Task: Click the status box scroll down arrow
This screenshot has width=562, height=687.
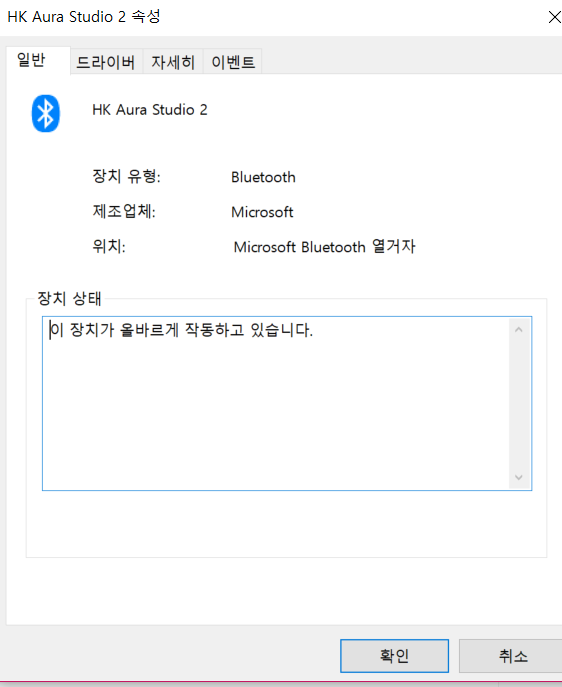Action: [x=519, y=477]
